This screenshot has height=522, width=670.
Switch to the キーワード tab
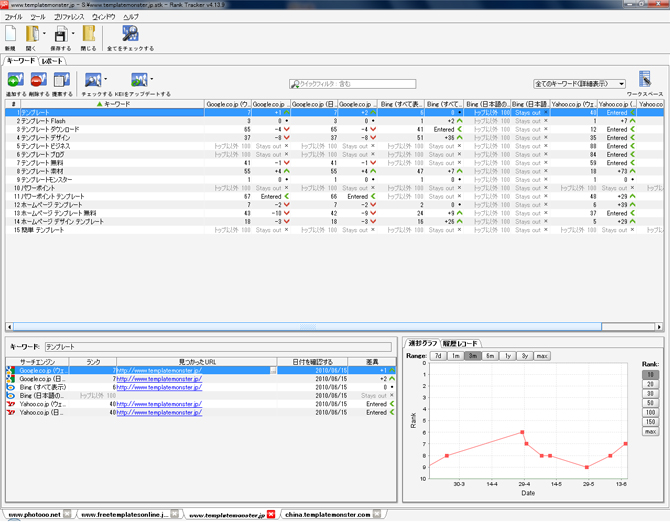pos(21,61)
